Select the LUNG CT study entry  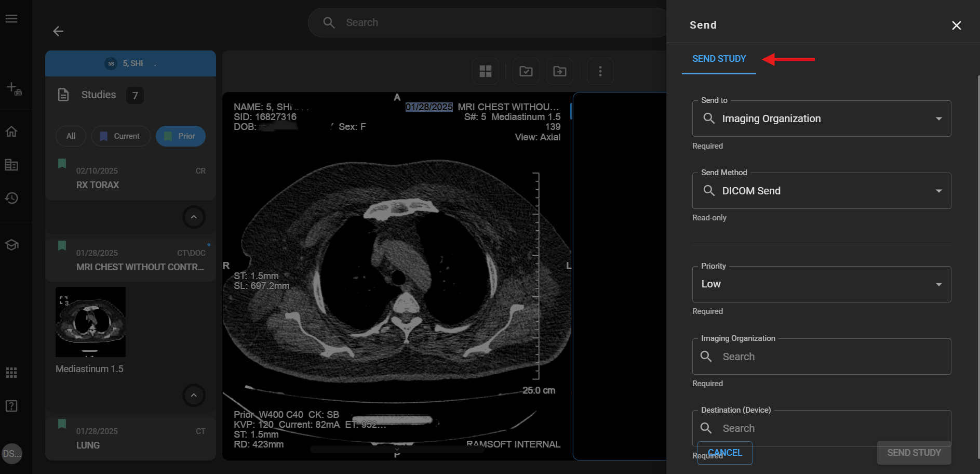(130, 439)
